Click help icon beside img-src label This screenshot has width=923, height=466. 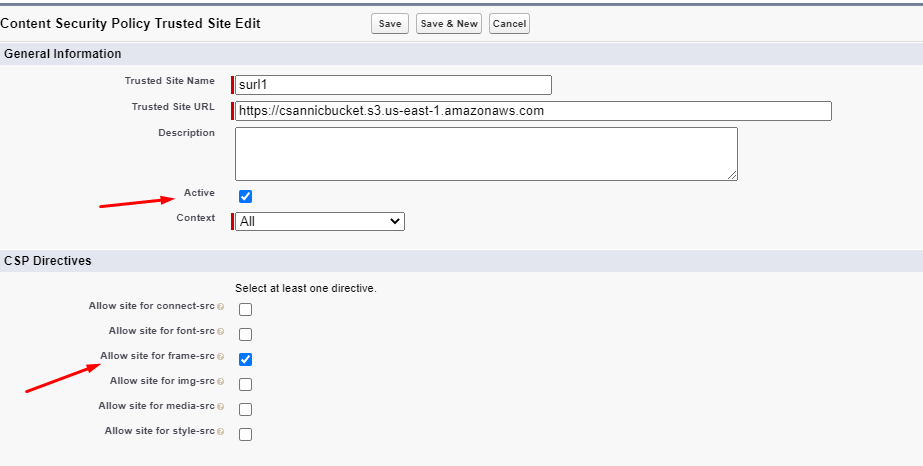tap(220, 382)
